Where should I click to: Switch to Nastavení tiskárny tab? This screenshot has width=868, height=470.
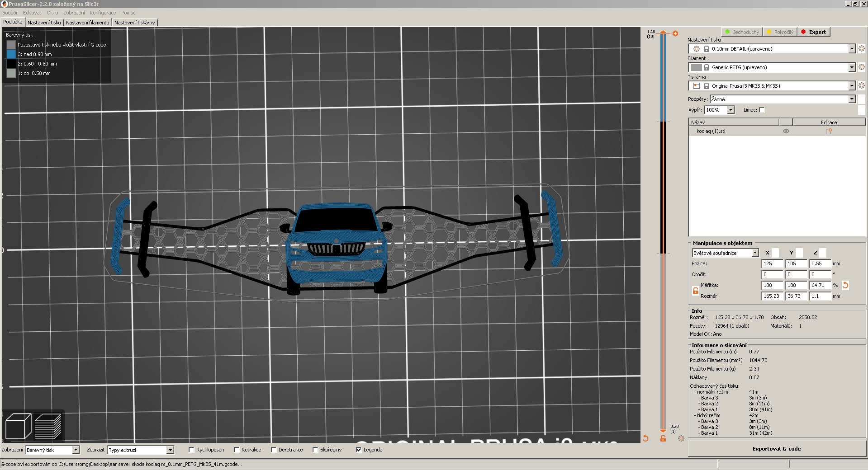135,23
